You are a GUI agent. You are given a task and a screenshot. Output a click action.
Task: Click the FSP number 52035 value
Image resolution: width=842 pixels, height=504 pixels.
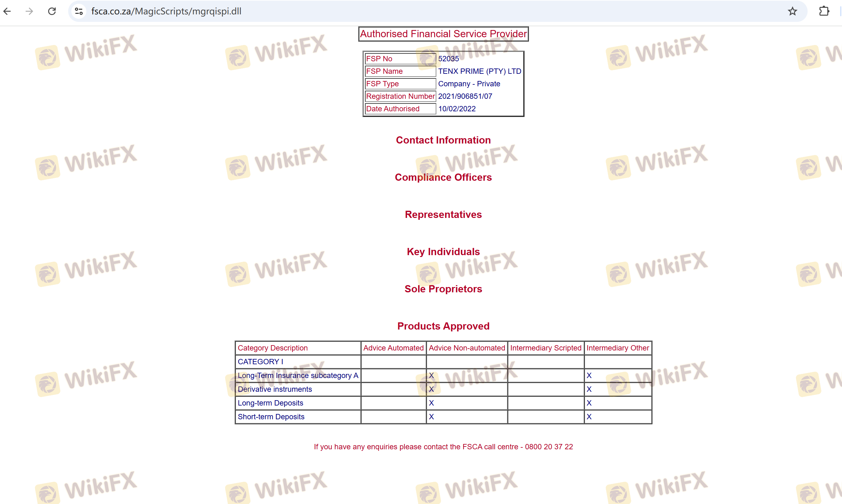[x=448, y=59]
